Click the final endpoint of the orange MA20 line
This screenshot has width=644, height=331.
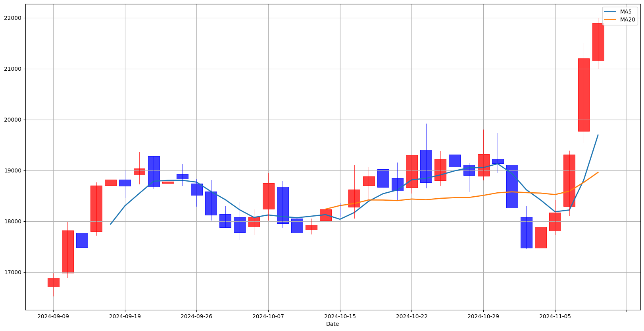598,172
